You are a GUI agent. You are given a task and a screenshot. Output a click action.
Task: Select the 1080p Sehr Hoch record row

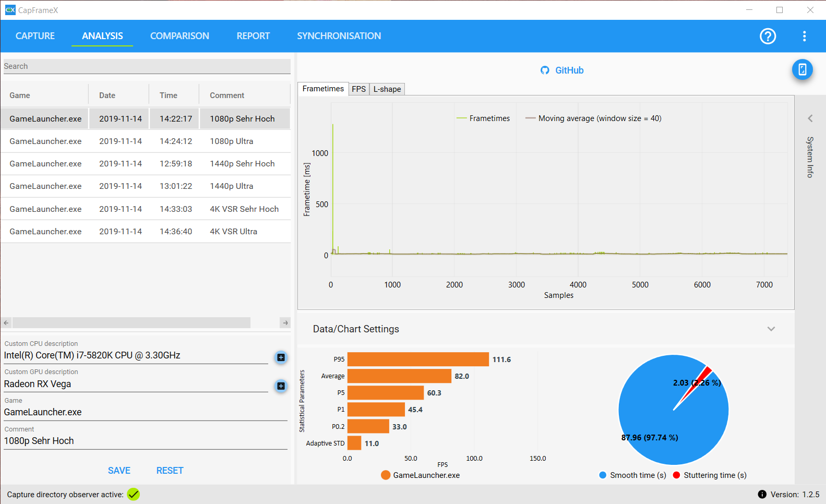click(146, 119)
